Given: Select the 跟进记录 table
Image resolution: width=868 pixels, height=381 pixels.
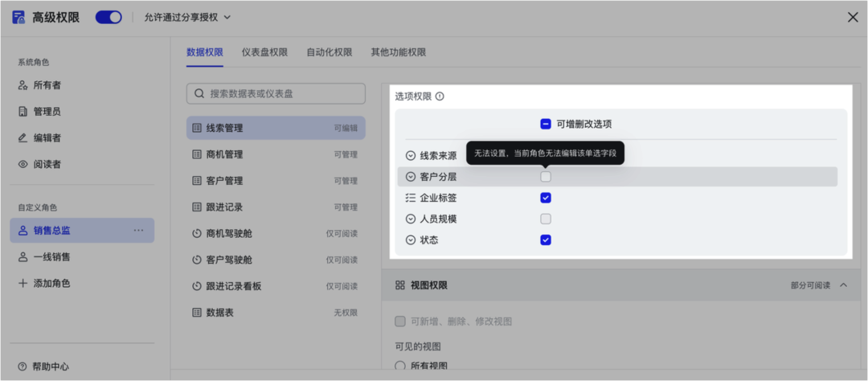Looking at the screenshot, I should pos(276,207).
